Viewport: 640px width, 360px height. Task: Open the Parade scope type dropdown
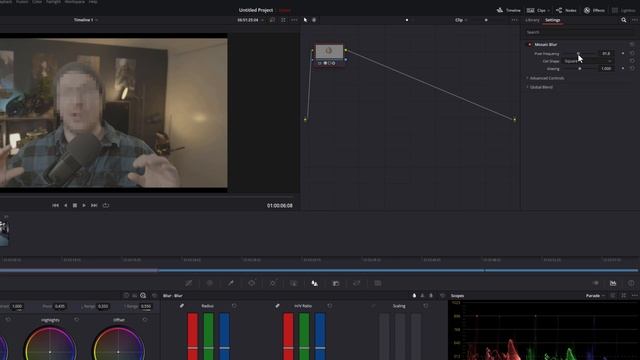coord(595,296)
